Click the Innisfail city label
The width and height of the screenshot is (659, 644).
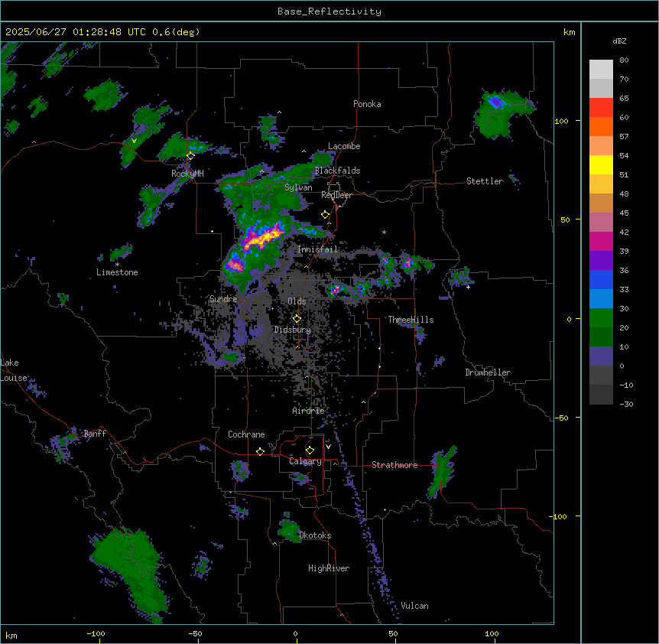(318, 249)
